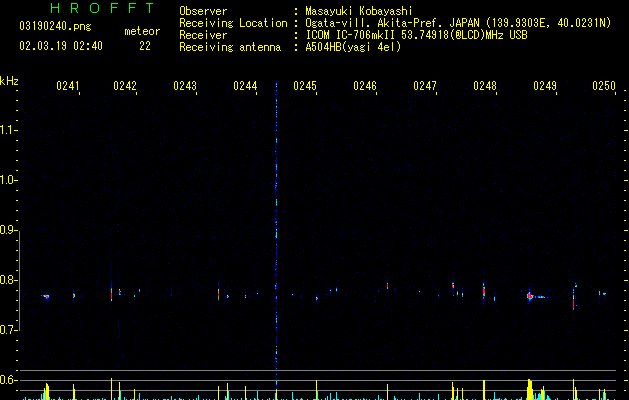Image resolution: width=629 pixels, height=400 pixels.
Task: Click the 0244 time marker
Action: tap(245, 86)
